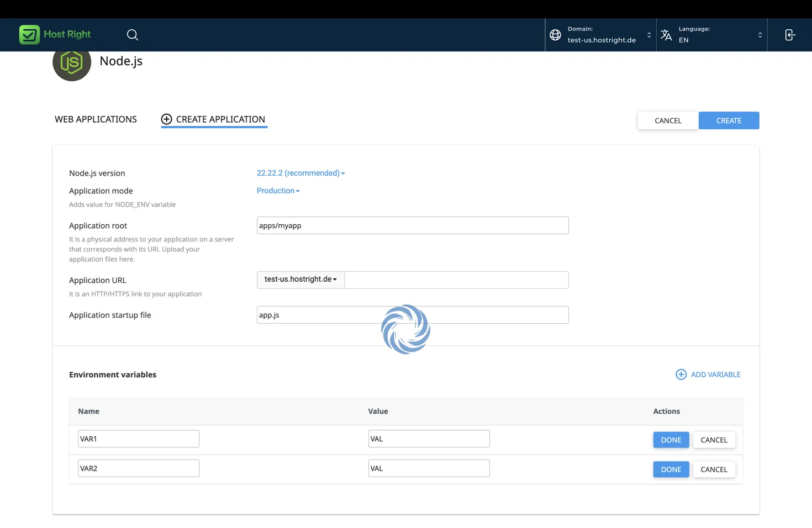Focus the Application URL path field

[x=456, y=279]
